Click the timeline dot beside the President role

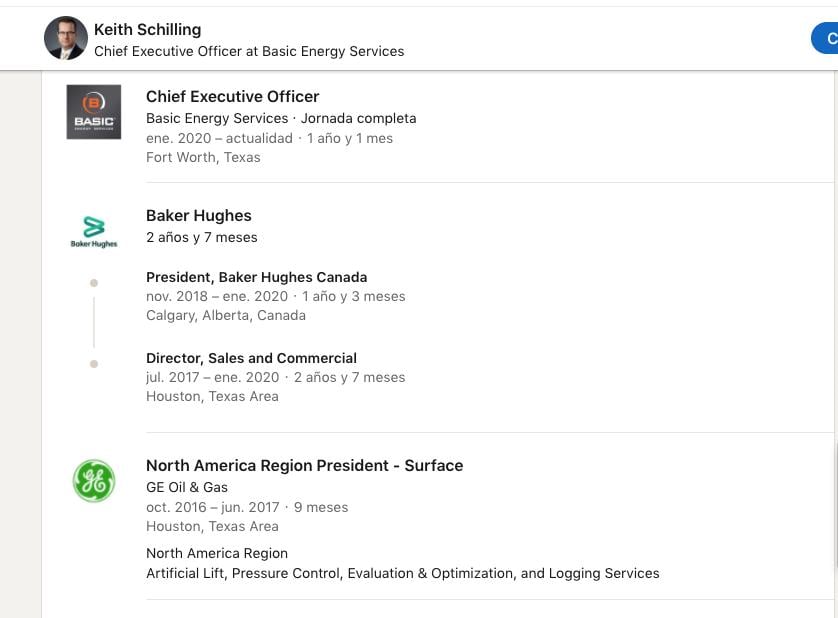tap(94, 283)
